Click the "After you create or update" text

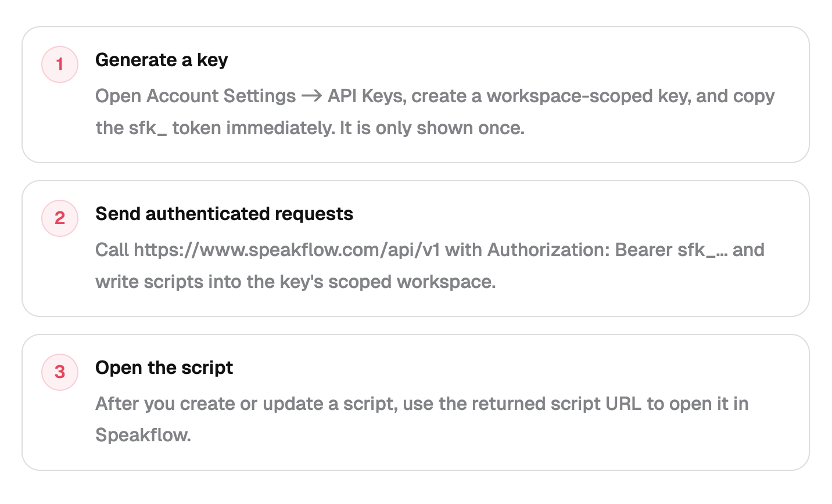pyautogui.click(x=206, y=404)
